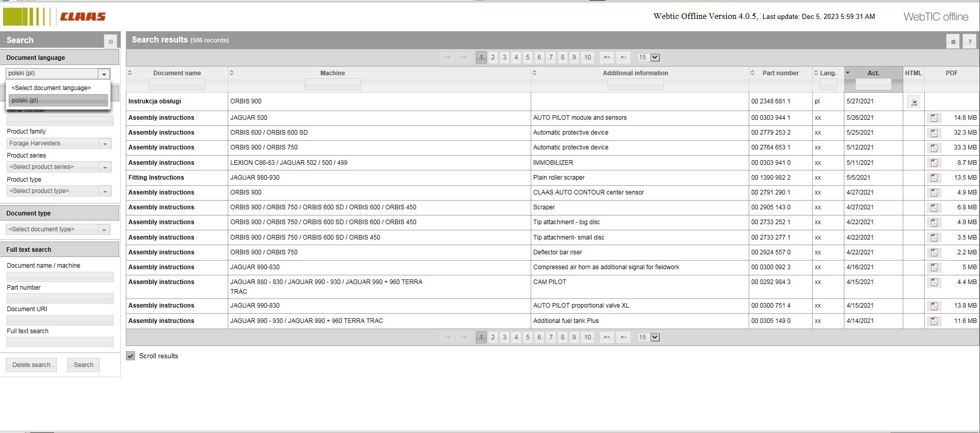Expand the Product series dropdown
Viewport: 980px width, 433px height.
pyautogui.click(x=105, y=167)
